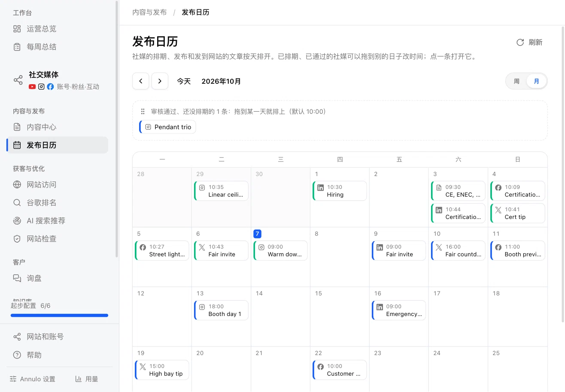The image size is (565, 392).
Task: Click the 每周总结 clipboard icon
Action: click(17, 47)
